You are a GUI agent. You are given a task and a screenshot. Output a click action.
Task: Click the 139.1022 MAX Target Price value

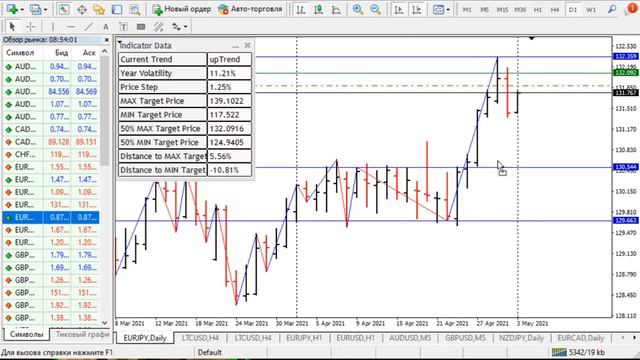point(229,101)
